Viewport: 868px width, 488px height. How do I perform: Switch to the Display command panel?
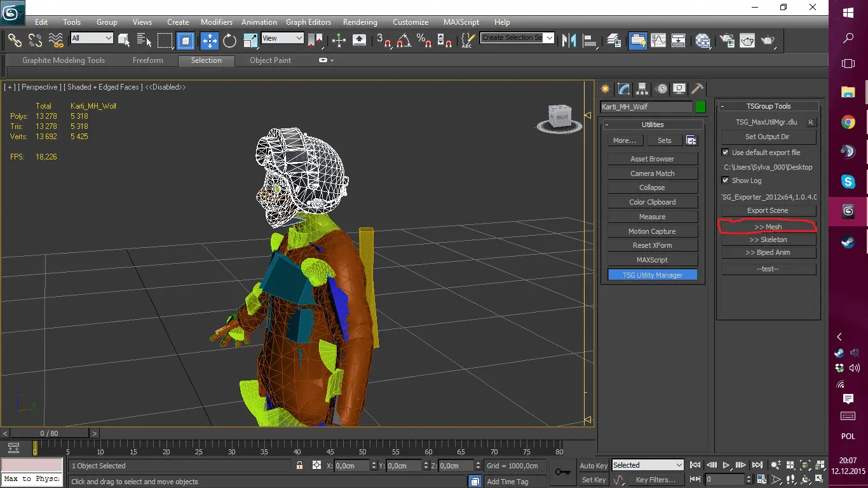point(679,88)
